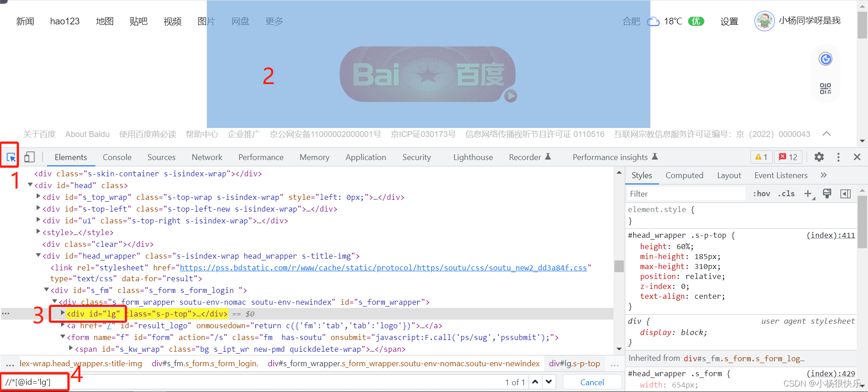Collapse the div id="head_wrapper" node
The image size is (868, 392).
click(38, 255)
